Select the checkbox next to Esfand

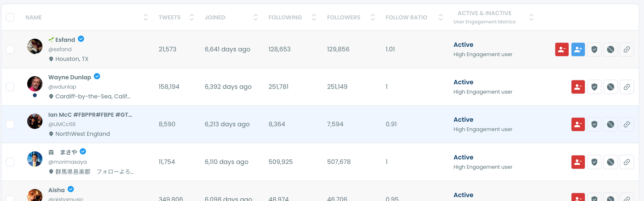point(10,49)
